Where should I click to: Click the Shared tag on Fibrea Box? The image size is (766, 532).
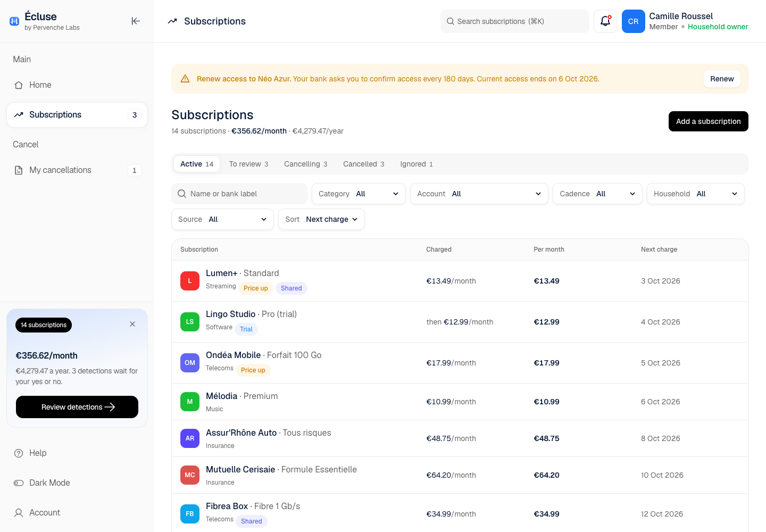(252, 521)
